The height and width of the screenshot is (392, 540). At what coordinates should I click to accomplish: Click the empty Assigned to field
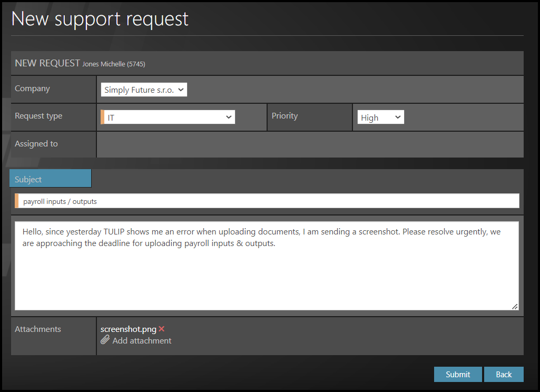[310, 144]
